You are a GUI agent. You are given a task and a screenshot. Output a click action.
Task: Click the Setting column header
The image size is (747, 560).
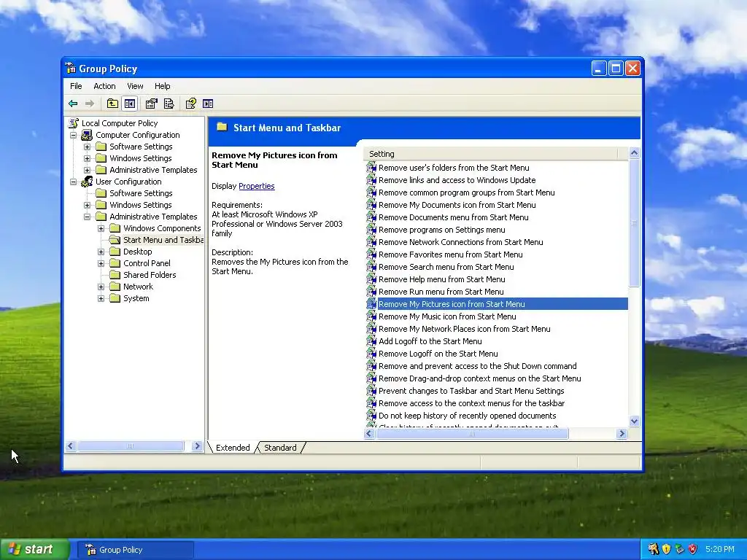pos(491,154)
